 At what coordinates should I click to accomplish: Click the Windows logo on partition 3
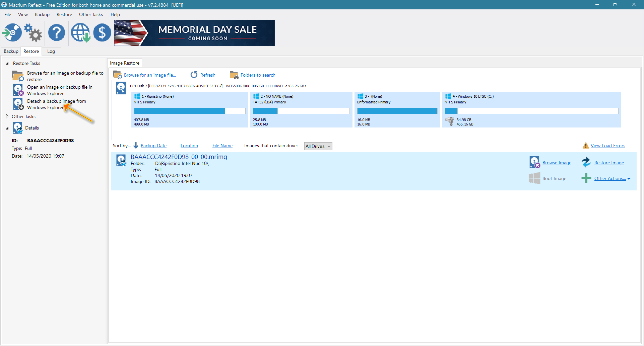[360, 96]
